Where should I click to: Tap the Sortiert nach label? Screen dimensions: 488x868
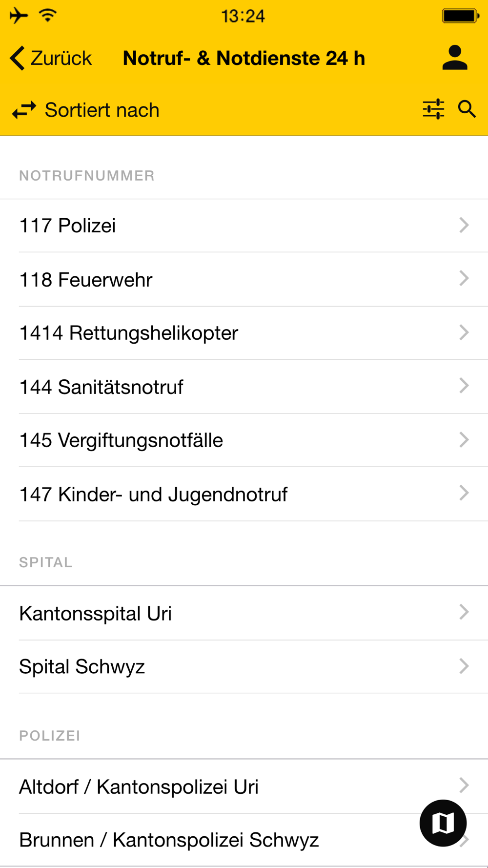click(x=102, y=110)
